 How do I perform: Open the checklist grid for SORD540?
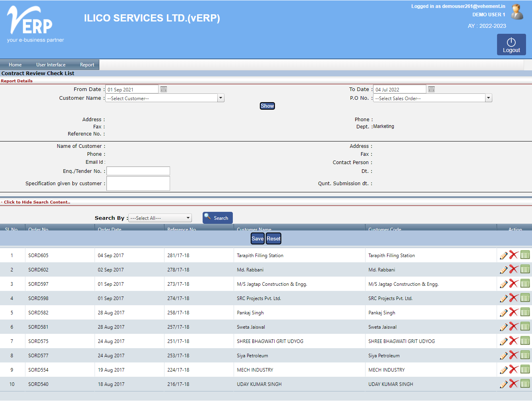[525, 384]
